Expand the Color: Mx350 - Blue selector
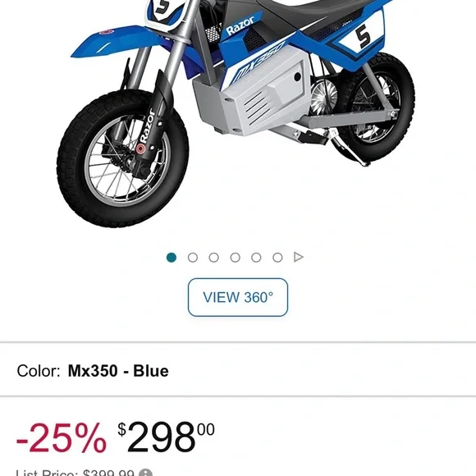 point(238,371)
